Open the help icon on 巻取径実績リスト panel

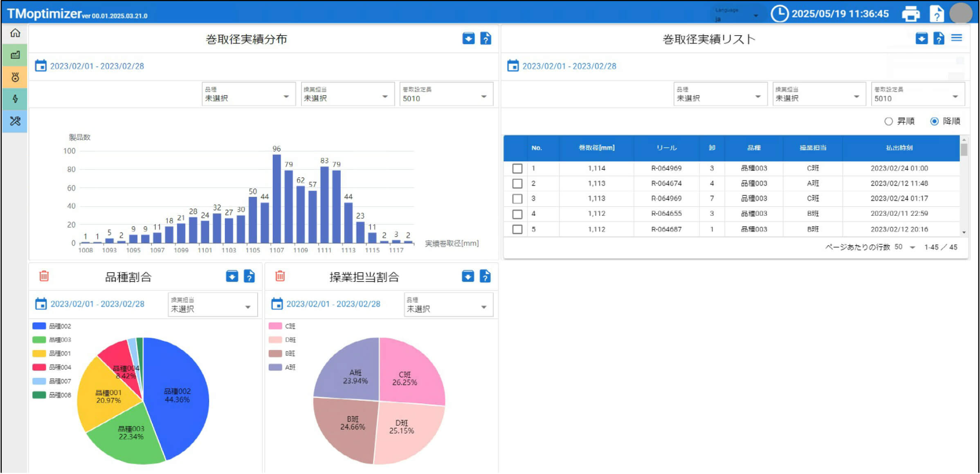[938, 38]
